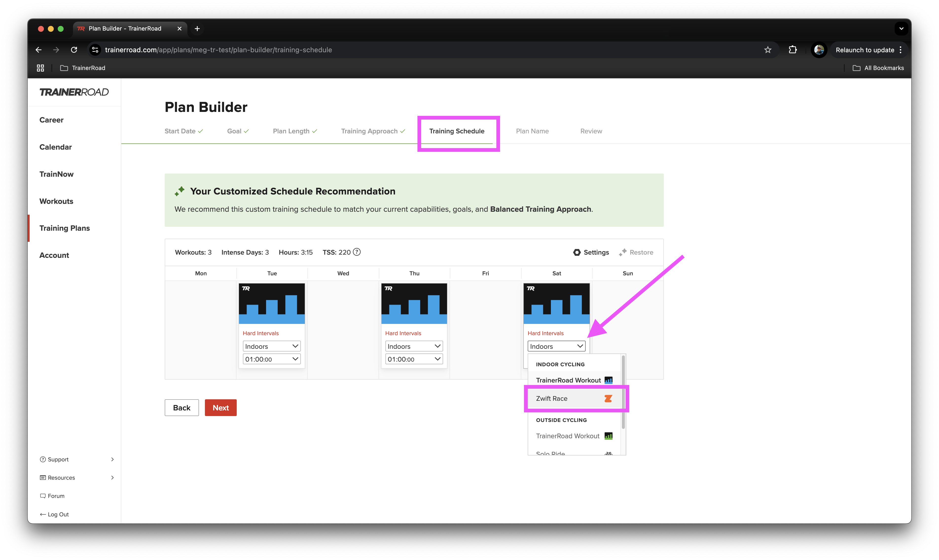Screen dimensions: 939x560
Task: Expand Support submenu
Action: [x=77, y=459]
